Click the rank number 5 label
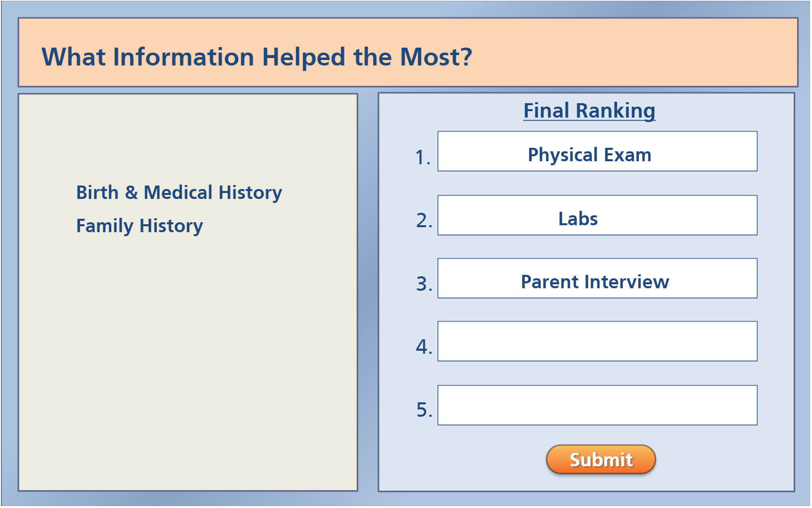Screen dimensions: 812x508 coord(424,410)
